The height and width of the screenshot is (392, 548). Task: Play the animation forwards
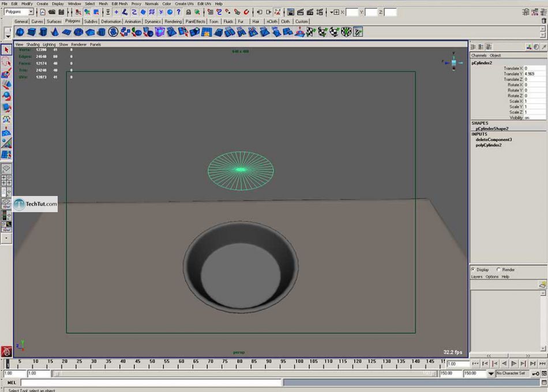point(514,364)
